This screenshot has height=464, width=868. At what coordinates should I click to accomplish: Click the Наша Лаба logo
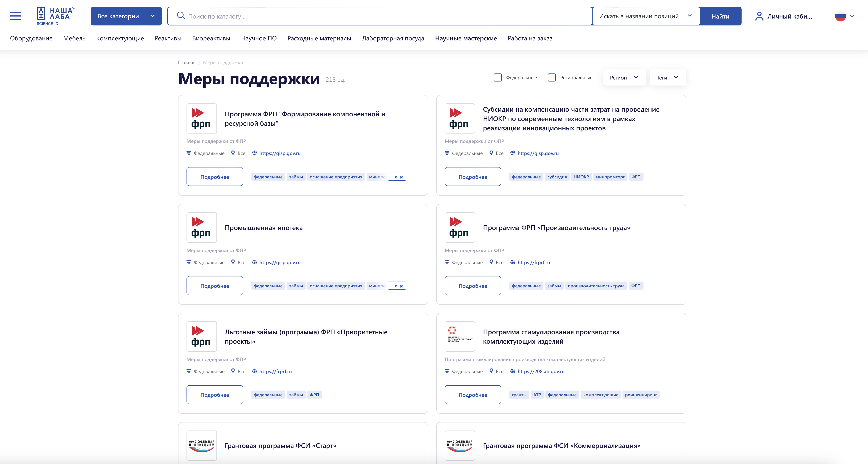(56, 16)
